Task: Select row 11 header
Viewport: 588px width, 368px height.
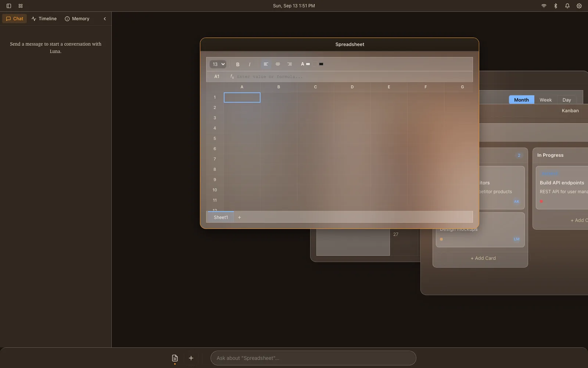Action: coord(215,201)
